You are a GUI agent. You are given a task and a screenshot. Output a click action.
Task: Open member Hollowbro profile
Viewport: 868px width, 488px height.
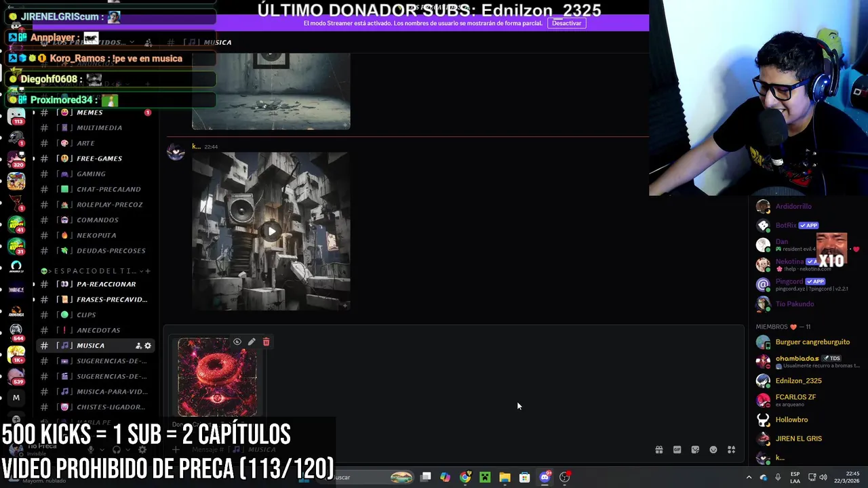[x=807, y=420]
